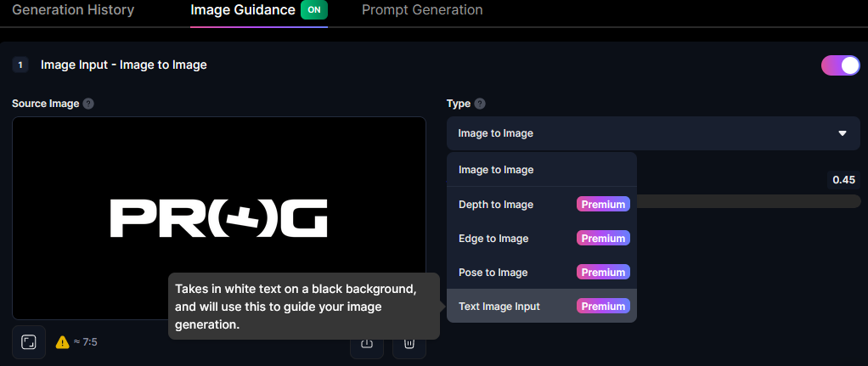Click Premium badge beside Edge to Image
Viewport: 868px width, 366px height.
coord(603,239)
